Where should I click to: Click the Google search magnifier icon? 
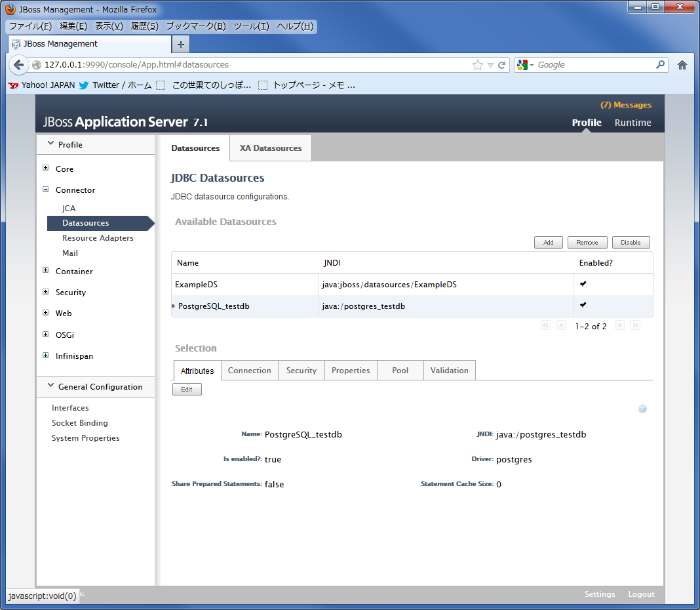pos(660,65)
